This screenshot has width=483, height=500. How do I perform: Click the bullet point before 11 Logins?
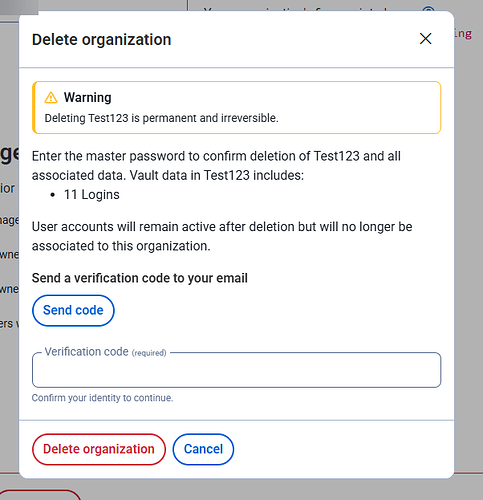click(53, 195)
